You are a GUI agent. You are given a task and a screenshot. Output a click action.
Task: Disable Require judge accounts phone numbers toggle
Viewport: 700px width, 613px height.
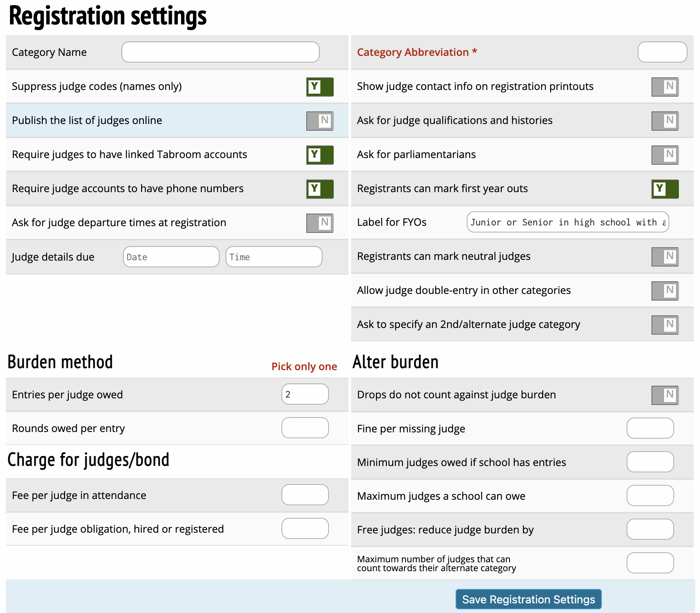point(320,189)
